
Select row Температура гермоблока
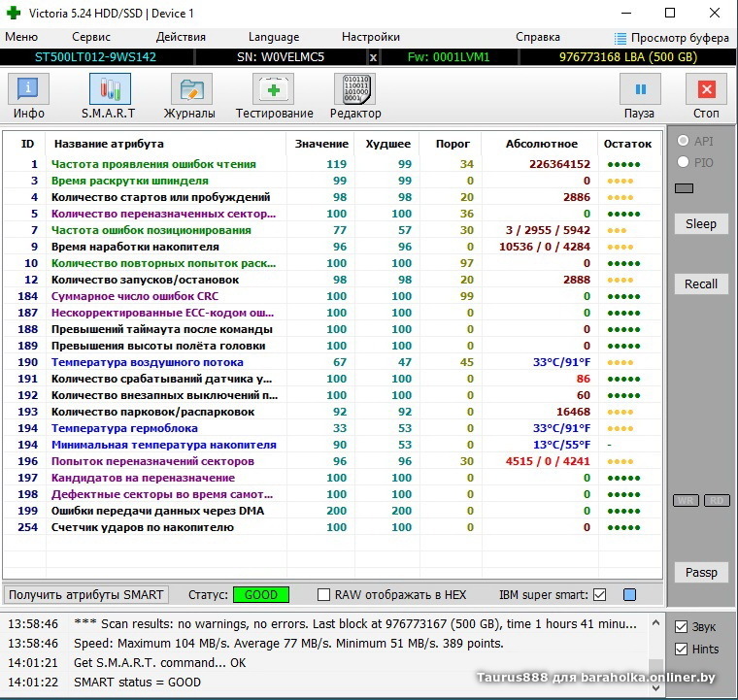point(332,428)
